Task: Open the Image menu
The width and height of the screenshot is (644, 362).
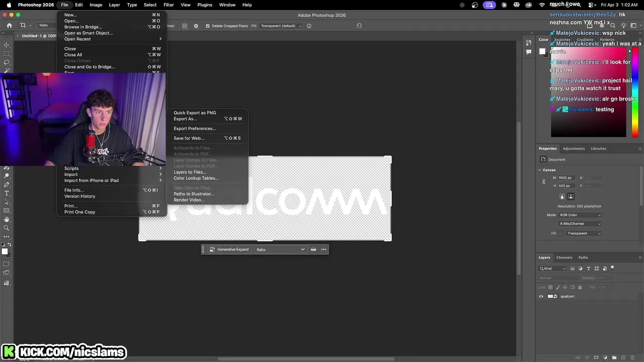Action: click(96, 5)
